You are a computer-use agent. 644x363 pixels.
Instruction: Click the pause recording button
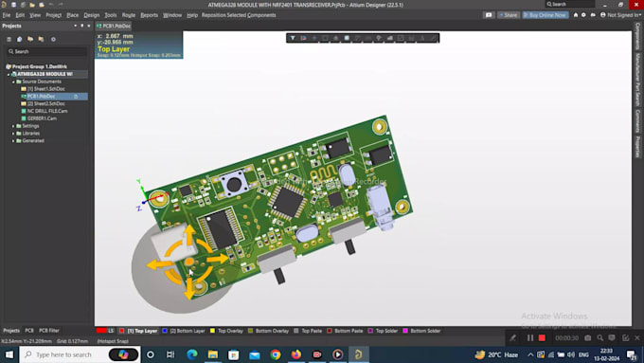pyautogui.click(x=530, y=338)
